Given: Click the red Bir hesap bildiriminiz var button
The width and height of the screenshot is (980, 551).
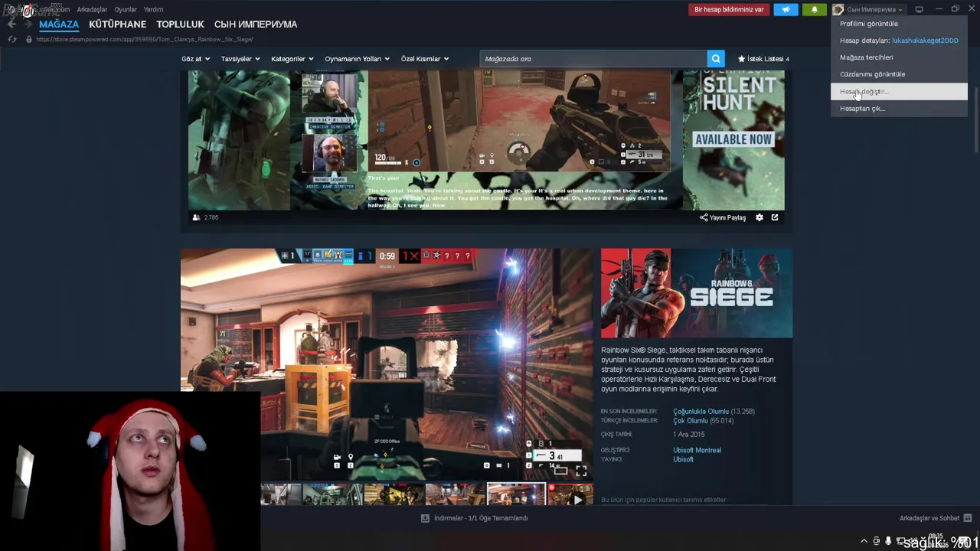Looking at the screenshot, I should tap(729, 9).
